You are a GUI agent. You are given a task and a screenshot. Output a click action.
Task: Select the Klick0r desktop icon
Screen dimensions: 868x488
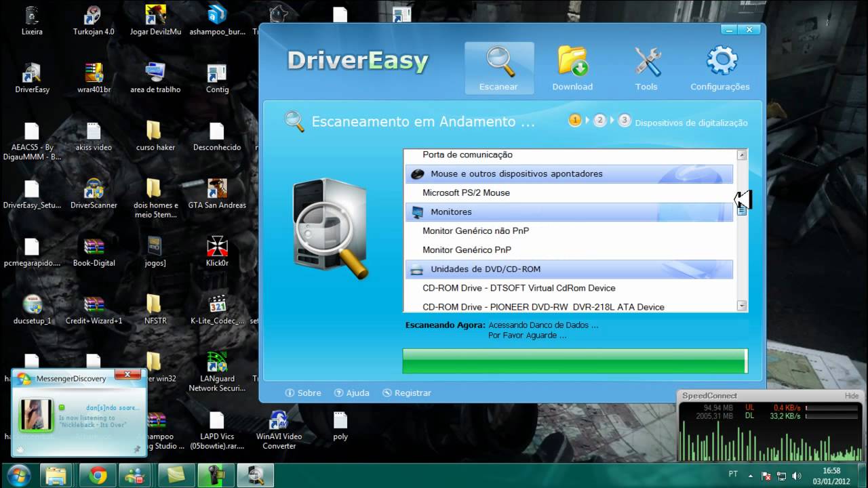click(x=217, y=251)
